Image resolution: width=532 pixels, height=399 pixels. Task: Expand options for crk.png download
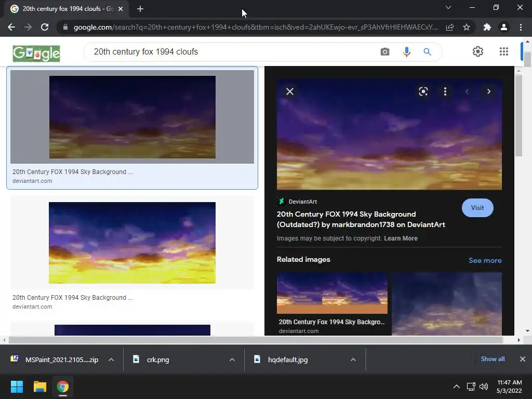click(232, 360)
